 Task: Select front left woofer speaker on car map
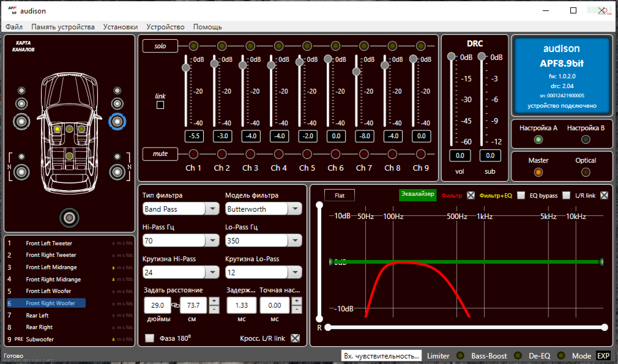point(21,121)
